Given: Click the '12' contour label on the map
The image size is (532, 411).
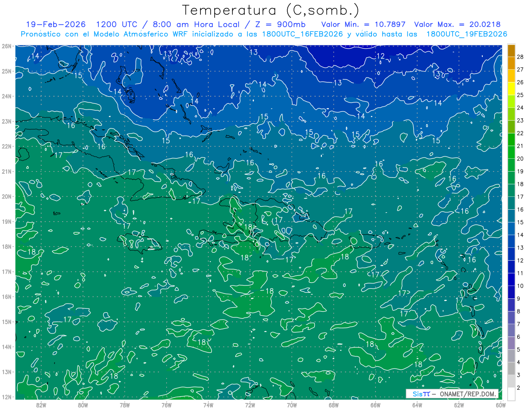Looking at the screenshot, I should pyautogui.click(x=380, y=56).
